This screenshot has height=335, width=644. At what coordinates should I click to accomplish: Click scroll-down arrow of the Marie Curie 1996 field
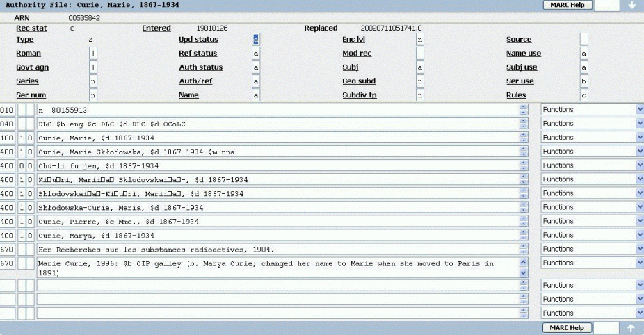point(524,274)
